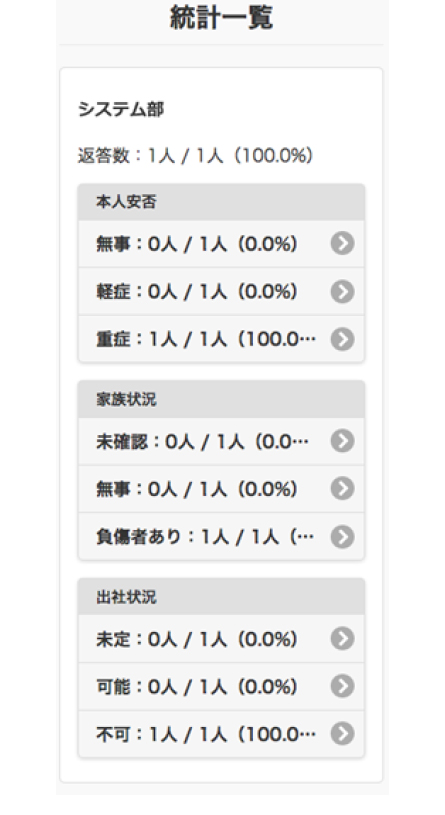Open 軽症:0人 / 1人 details

pos(221,292)
